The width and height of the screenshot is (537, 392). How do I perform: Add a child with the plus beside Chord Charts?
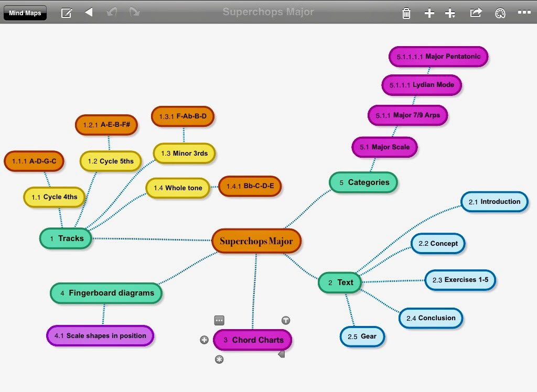click(204, 340)
